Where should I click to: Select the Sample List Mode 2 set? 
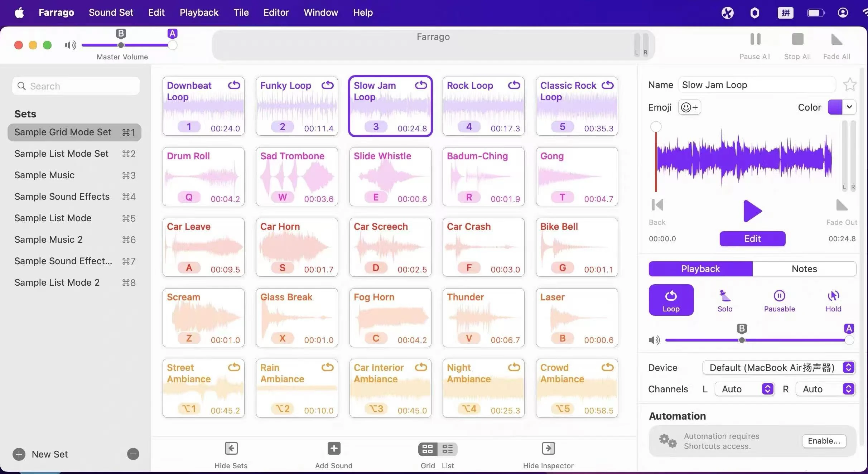(x=74, y=282)
